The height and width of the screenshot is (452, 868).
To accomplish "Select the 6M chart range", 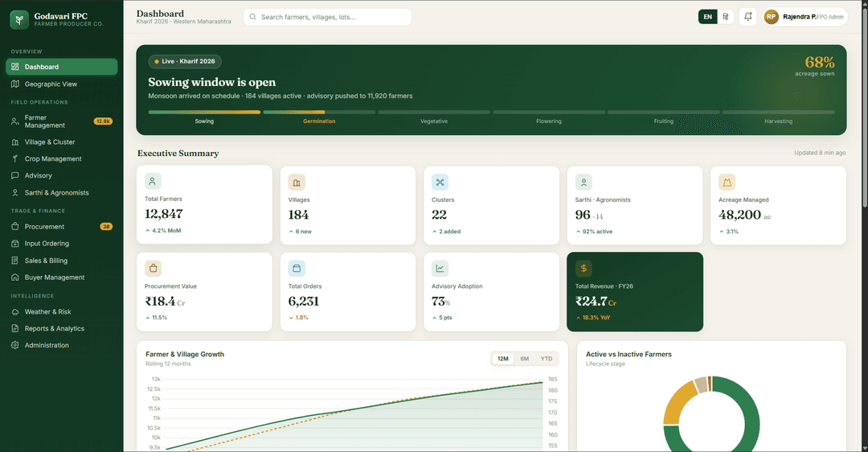I will [x=524, y=359].
